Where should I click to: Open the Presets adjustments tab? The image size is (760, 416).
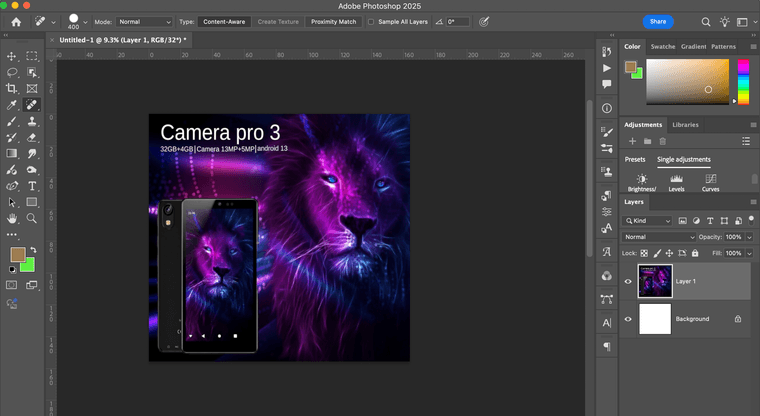pyautogui.click(x=635, y=160)
